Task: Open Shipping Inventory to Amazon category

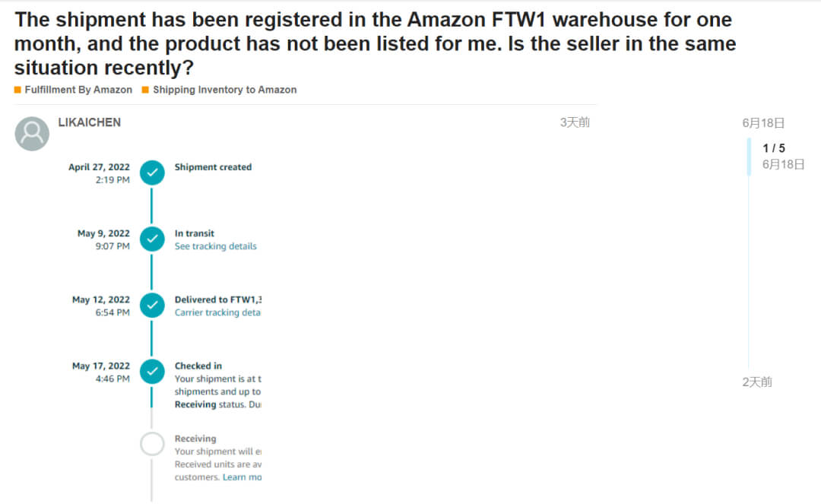Action: [x=224, y=90]
